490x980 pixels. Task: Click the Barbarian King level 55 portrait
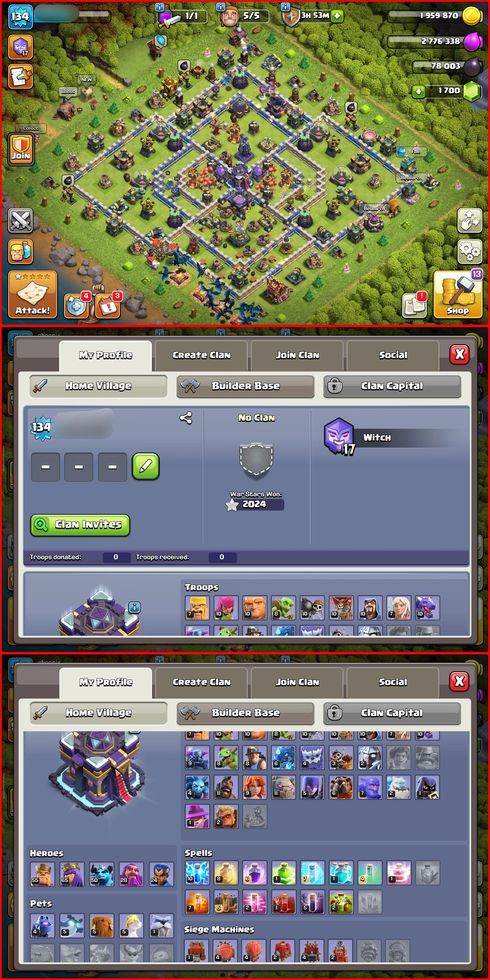click(42, 874)
